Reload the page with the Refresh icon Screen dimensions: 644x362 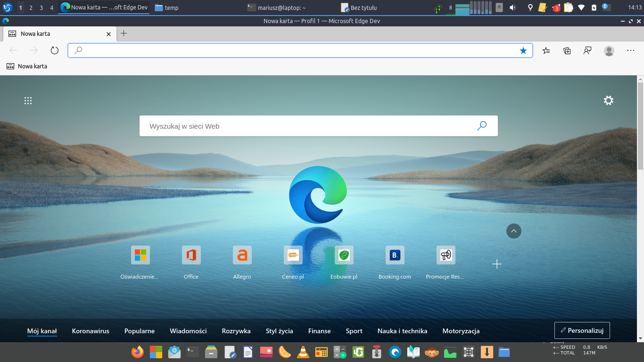[x=54, y=50]
